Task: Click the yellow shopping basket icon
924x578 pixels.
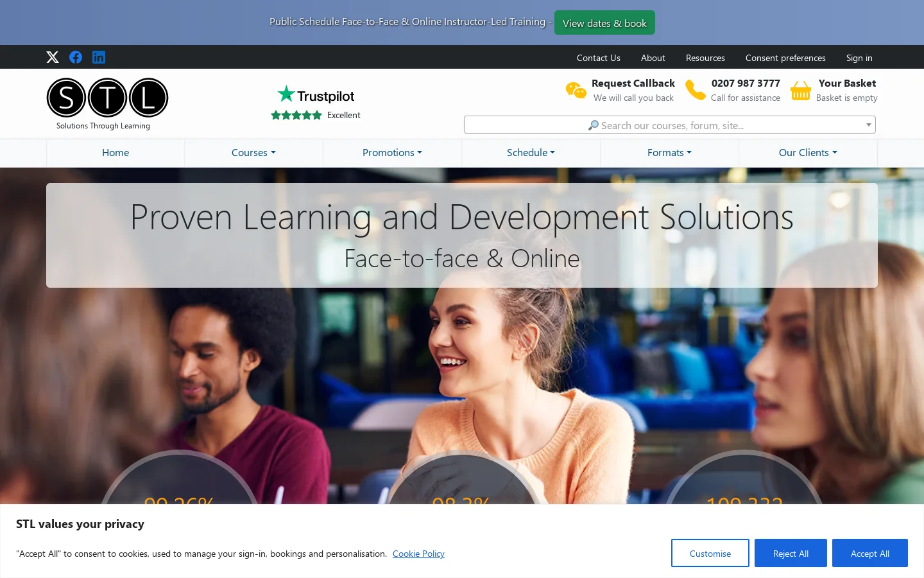Action: pyautogui.click(x=801, y=91)
